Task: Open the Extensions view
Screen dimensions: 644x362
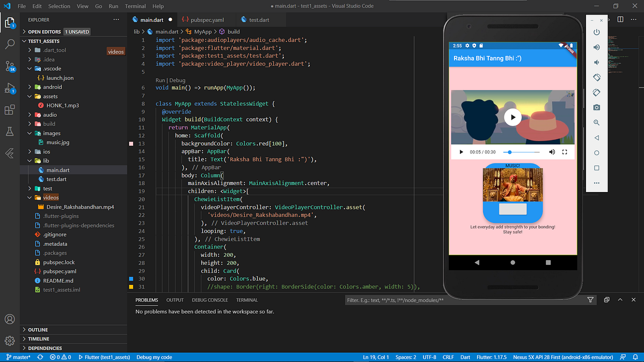Action: pyautogui.click(x=10, y=109)
